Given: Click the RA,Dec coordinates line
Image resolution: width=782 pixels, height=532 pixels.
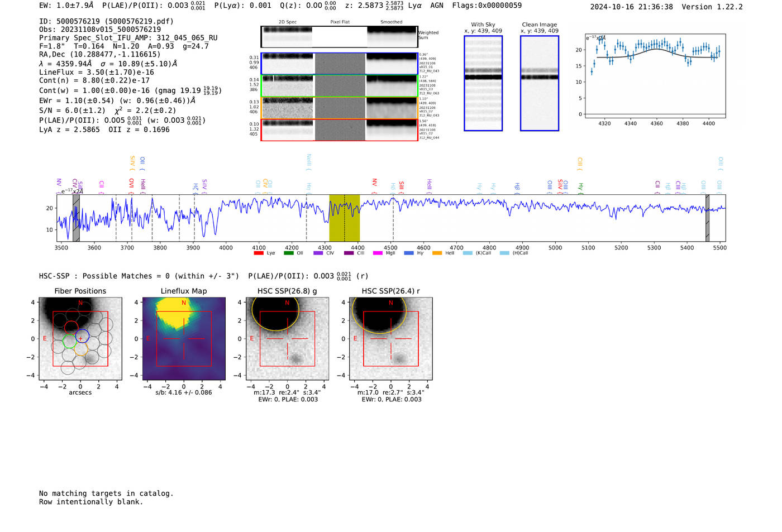Looking at the screenshot, I should [x=99, y=54].
